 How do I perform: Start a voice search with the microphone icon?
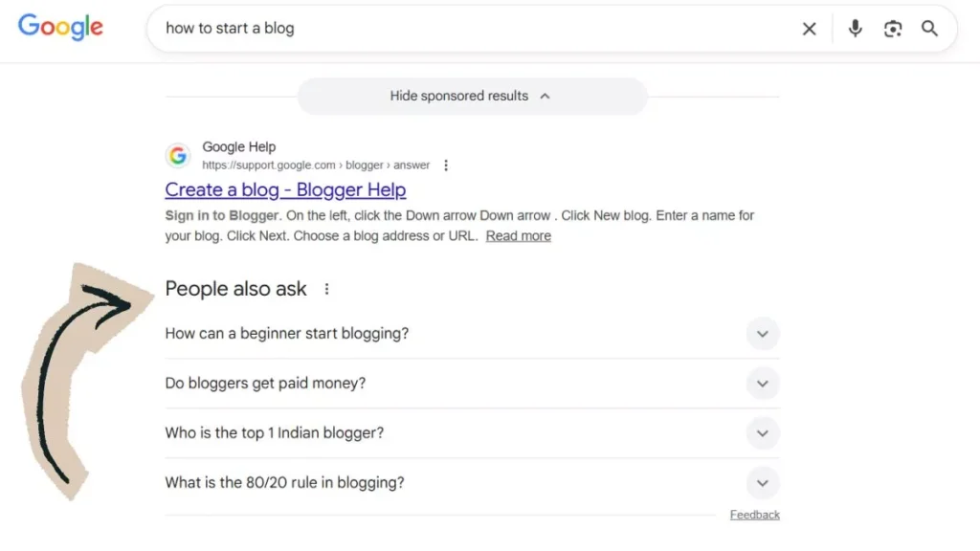point(855,29)
